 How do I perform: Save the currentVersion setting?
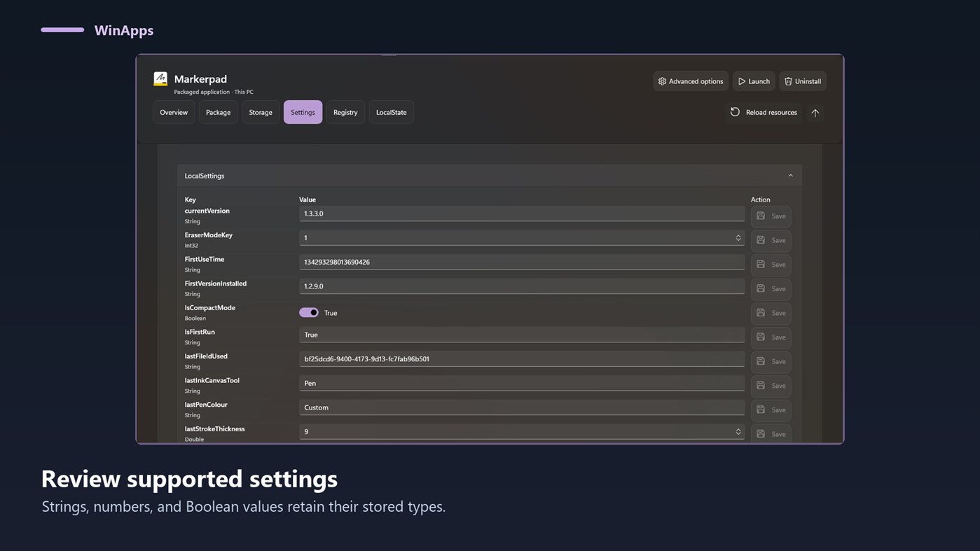tap(771, 216)
